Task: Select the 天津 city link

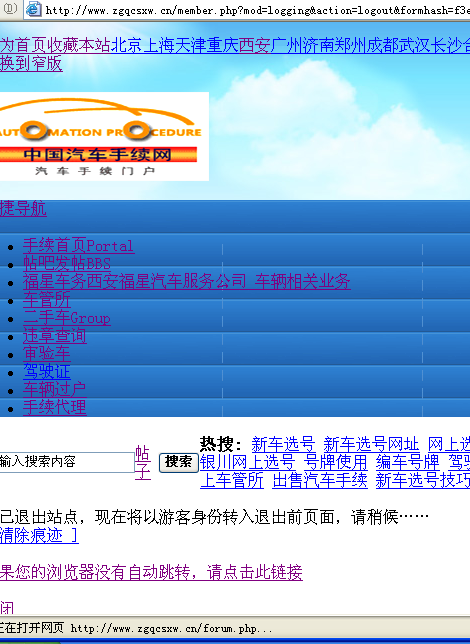Action: pyautogui.click(x=191, y=45)
